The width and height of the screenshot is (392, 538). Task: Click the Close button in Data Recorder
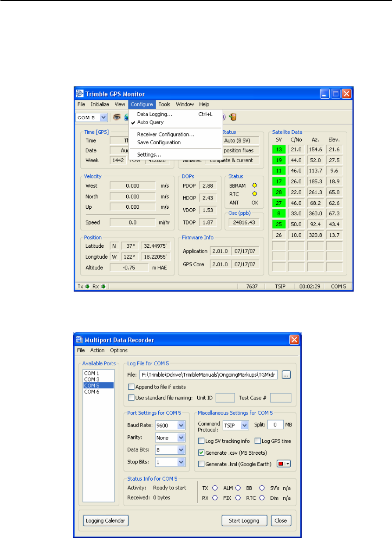click(281, 521)
